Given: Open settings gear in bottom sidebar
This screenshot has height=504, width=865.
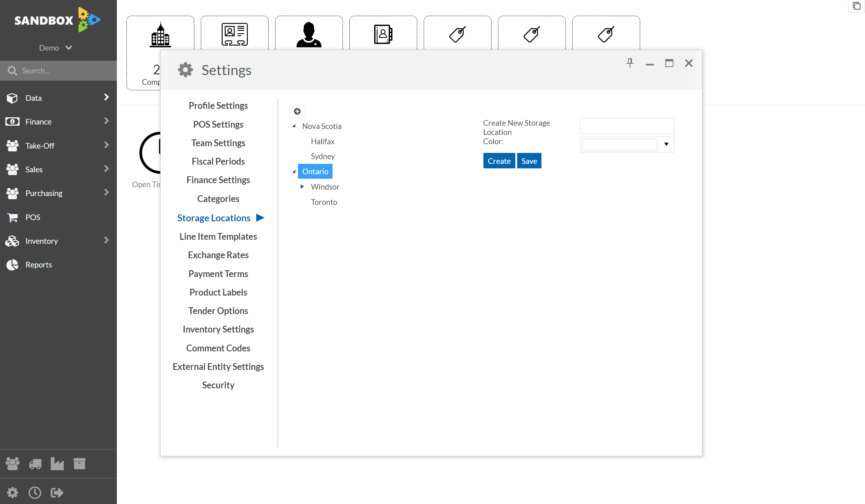Looking at the screenshot, I should coord(12,492).
